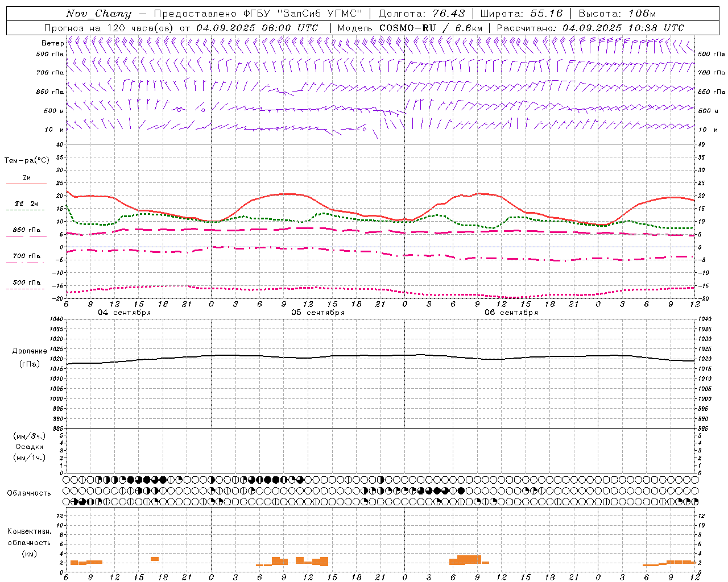Click the '04 сентября' date label
The image size is (728, 582).
click(x=124, y=313)
